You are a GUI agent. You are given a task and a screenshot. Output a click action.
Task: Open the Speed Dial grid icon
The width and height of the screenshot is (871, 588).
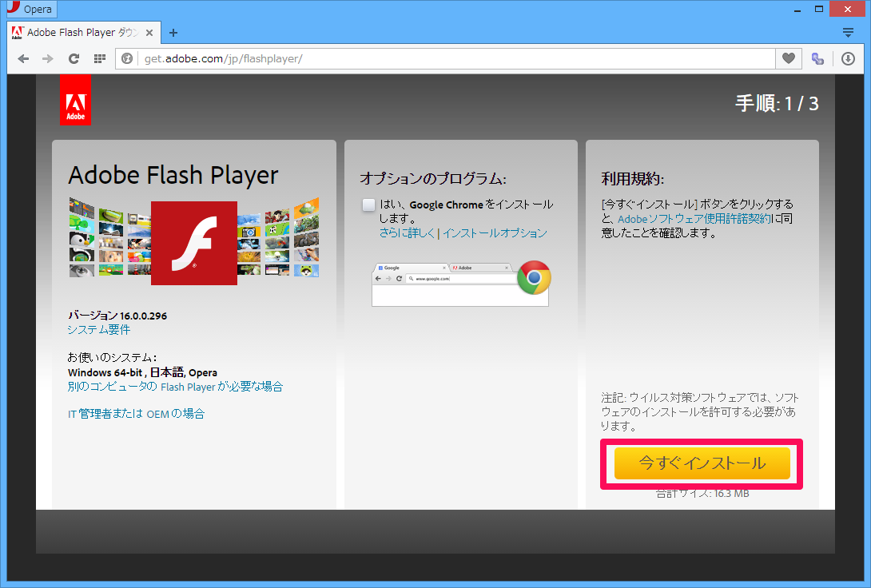[x=99, y=58]
